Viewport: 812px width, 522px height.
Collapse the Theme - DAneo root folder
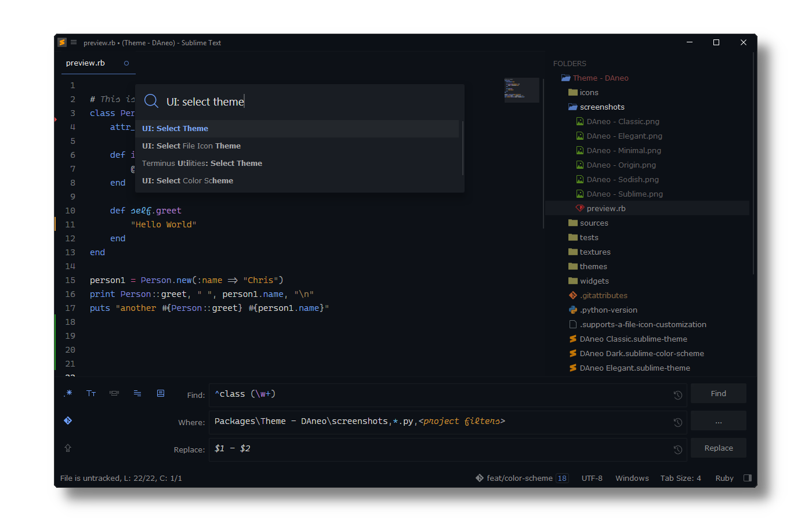point(566,78)
